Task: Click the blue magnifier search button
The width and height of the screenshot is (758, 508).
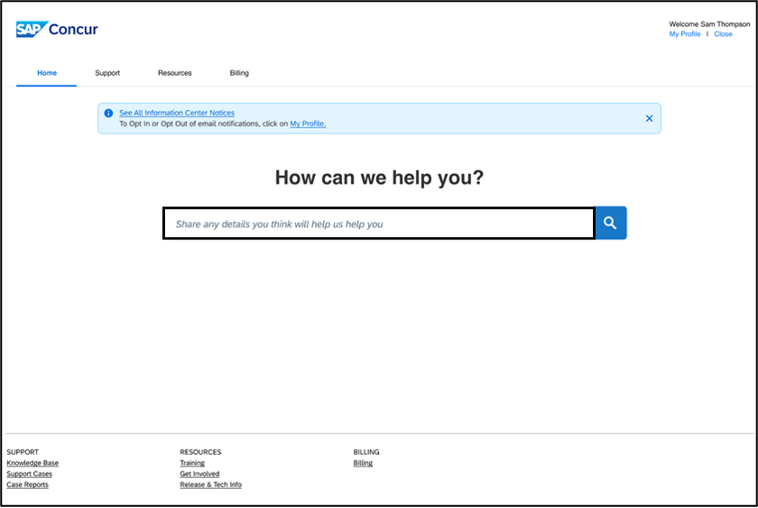Action: [611, 223]
